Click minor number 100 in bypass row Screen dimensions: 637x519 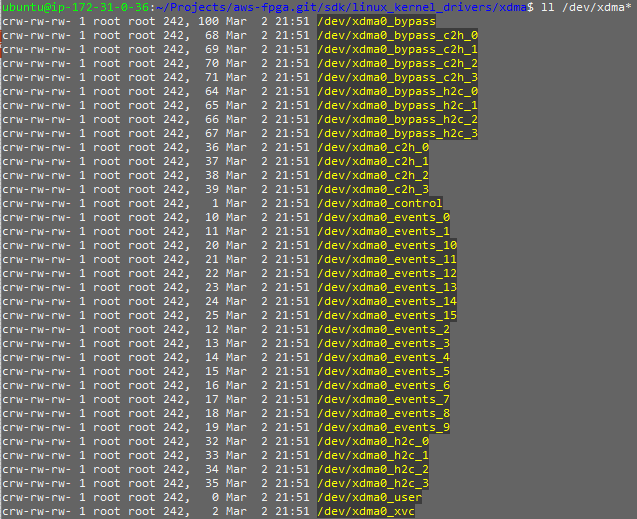pyautogui.click(x=208, y=22)
